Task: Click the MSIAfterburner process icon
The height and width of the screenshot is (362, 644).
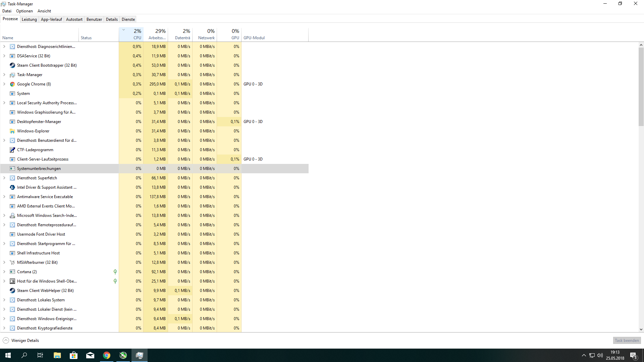Action: click(12, 262)
